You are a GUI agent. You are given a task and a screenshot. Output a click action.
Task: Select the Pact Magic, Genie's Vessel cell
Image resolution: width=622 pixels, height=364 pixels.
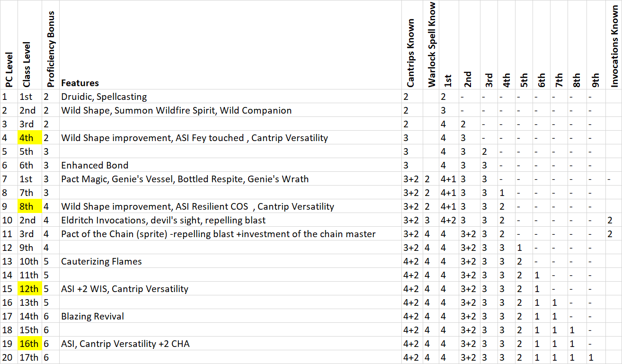(x=185, y=179)
